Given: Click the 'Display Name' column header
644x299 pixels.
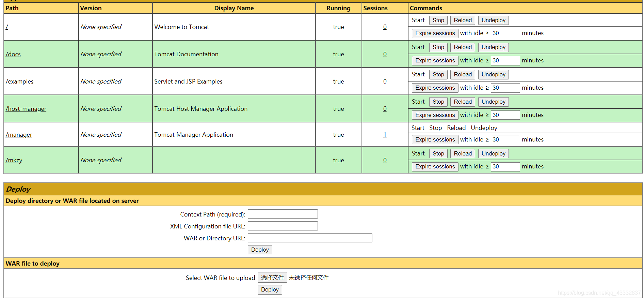Looking at the screenshot, I should [234, 8].
